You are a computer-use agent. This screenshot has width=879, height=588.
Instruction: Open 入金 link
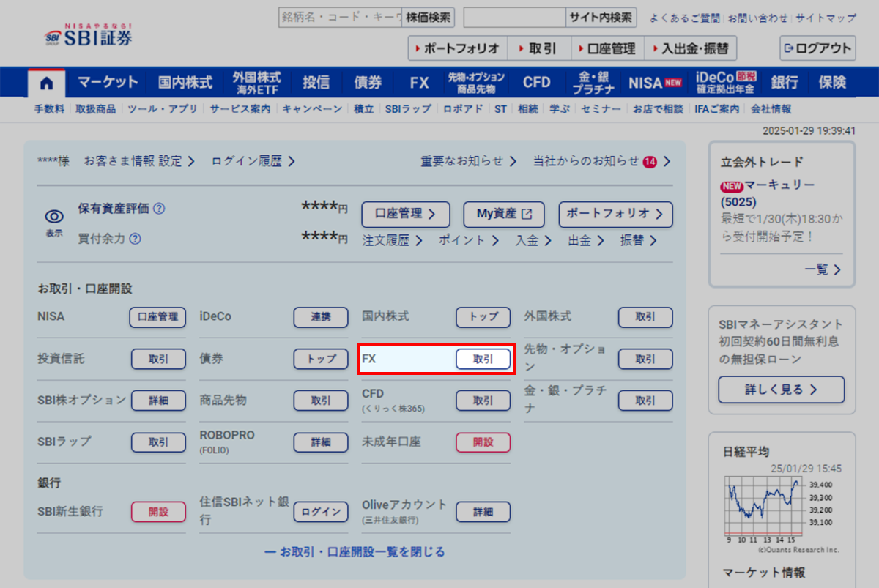click(x=533, y=240)
